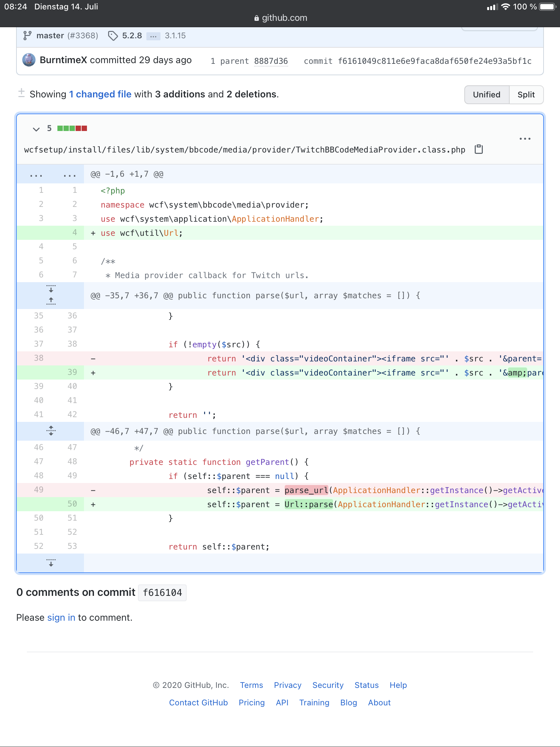This screenshot has width=560, height=747.
Task: Click the lock icon beside github.com
Action: tap(256, 18)
